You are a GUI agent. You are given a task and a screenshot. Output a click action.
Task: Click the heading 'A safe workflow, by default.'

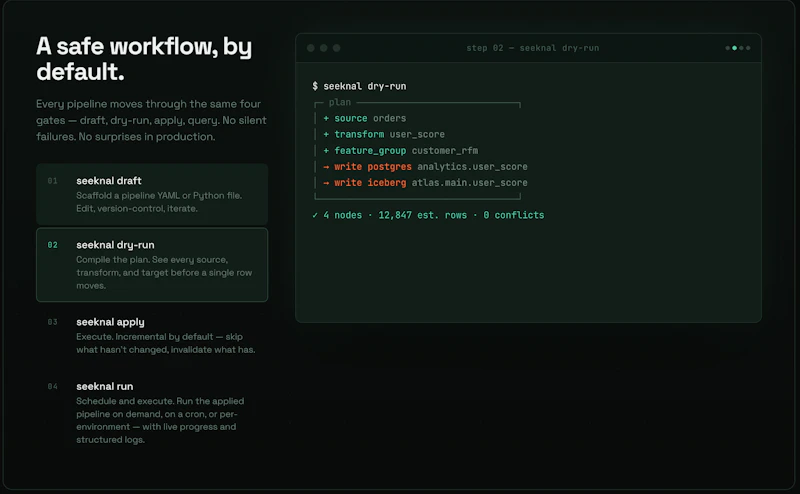[144, 59]
